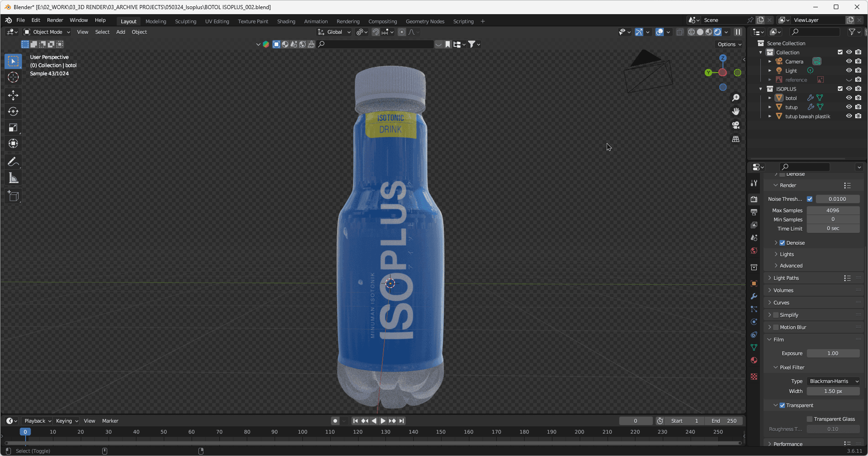Jump to the timeline end frame
868x456 pixels.
point(401,421)
